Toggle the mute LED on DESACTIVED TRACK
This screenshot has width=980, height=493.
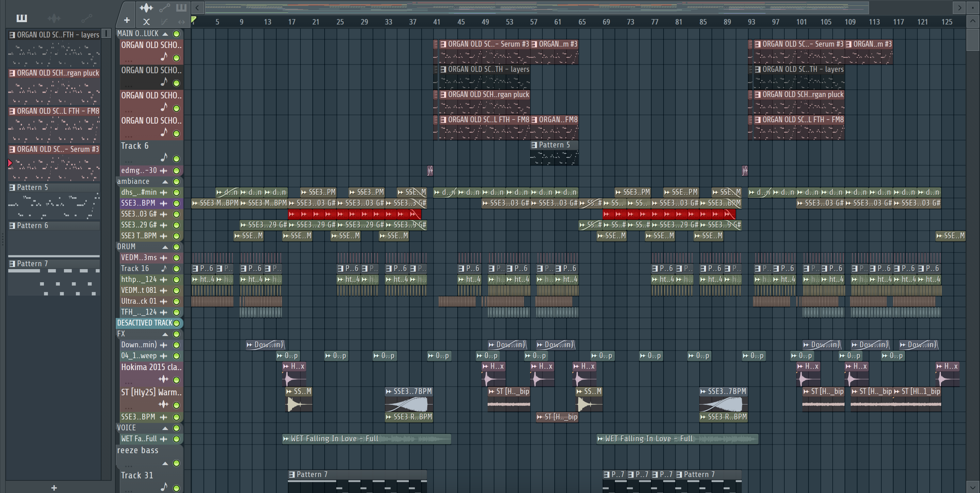click(177, 323)
